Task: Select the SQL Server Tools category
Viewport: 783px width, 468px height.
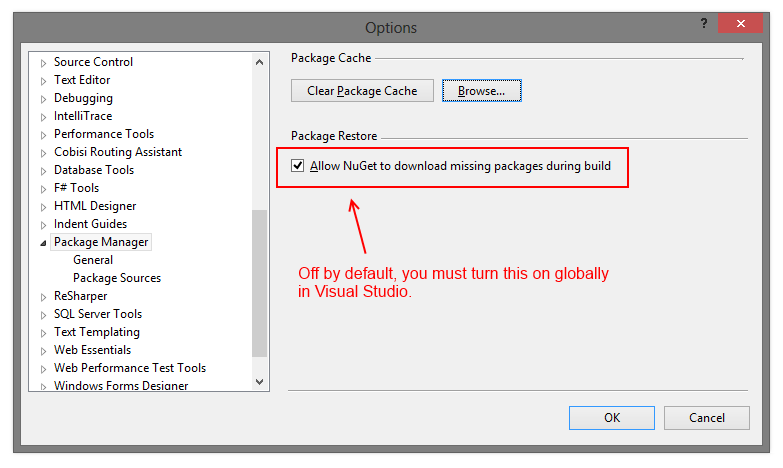Action: pyautogui.click(x=98, y=314)
